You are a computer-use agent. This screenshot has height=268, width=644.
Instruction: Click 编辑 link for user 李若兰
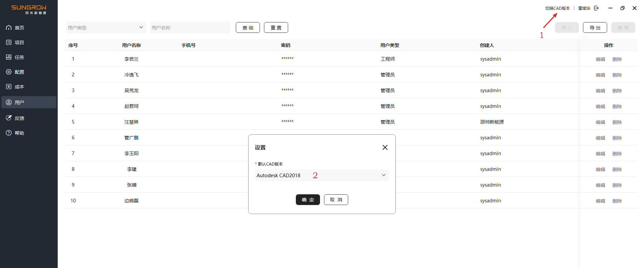pos(600,59)
